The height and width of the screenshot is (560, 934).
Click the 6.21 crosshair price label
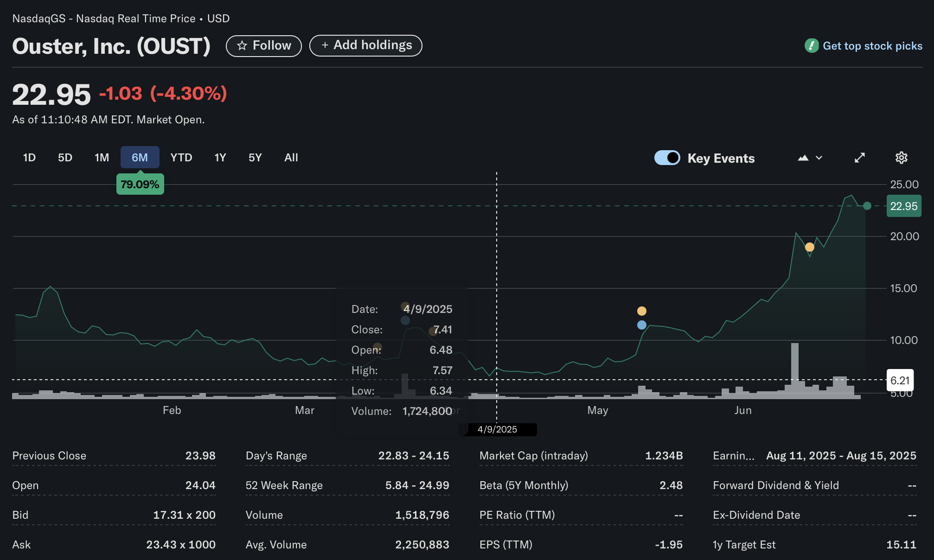click(900, 381)
